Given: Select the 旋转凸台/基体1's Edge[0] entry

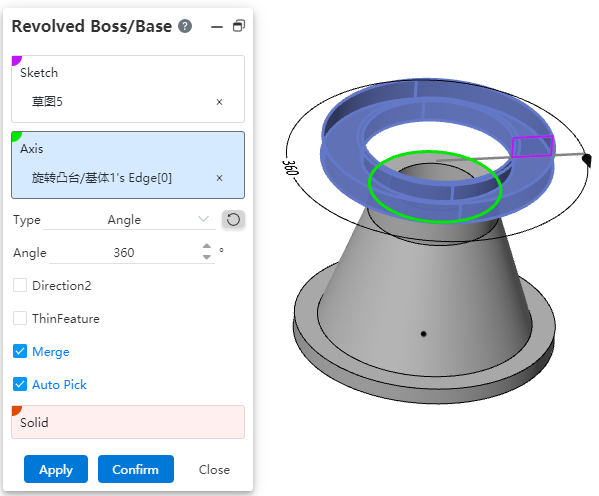Looking at the screenshot, I should tap(102, 178).
